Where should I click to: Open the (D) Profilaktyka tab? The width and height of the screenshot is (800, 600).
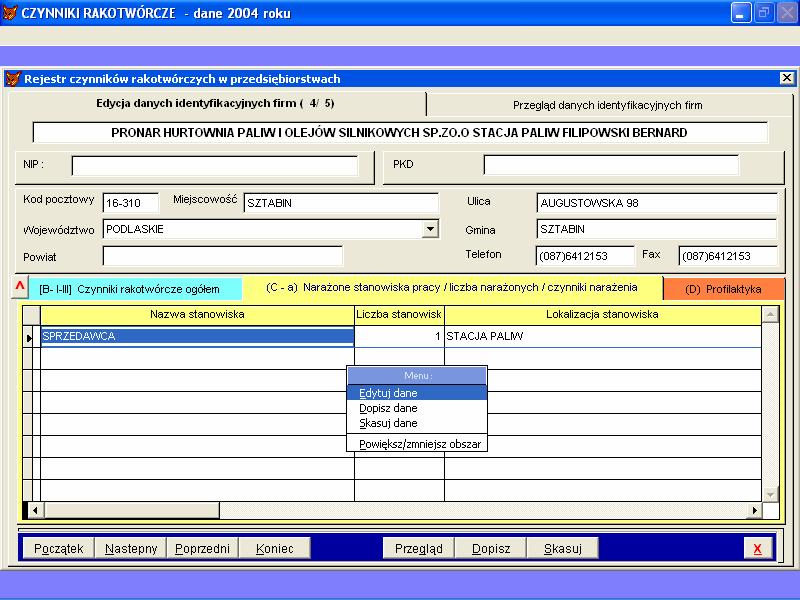click(x=723, y=289)
